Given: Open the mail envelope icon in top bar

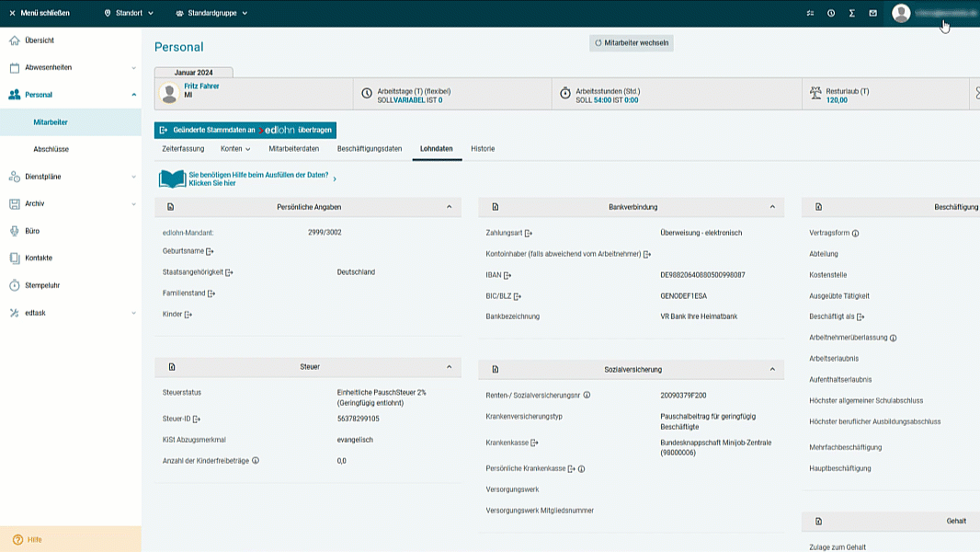Looking at the screenshot, I should point(872,13).
